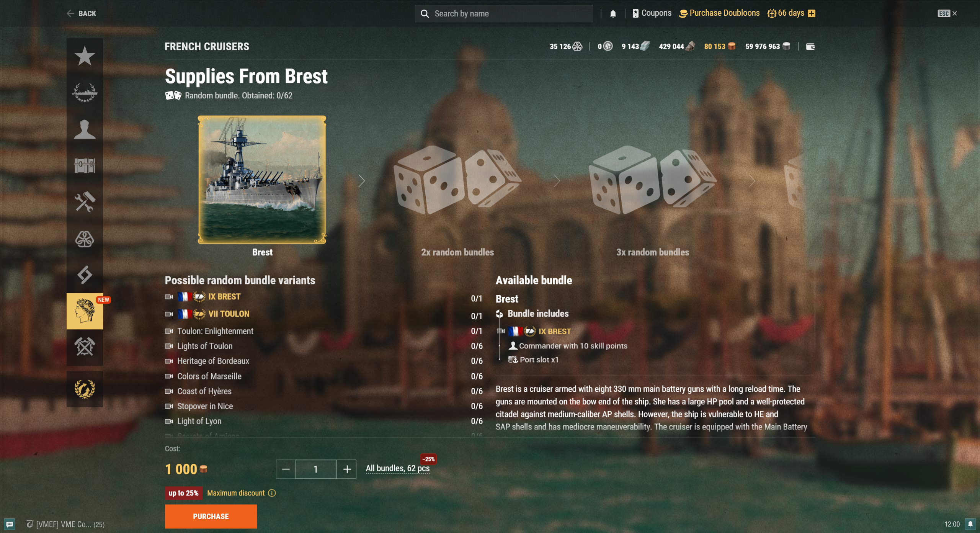
Task: Open the wrench and hammer sidebar category
Action: (85, 202)
